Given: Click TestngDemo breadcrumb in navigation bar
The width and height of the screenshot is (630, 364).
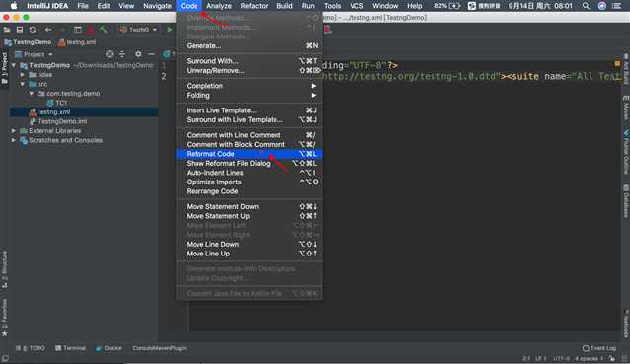Looking at the screenshot, I should tap(28, 42).
